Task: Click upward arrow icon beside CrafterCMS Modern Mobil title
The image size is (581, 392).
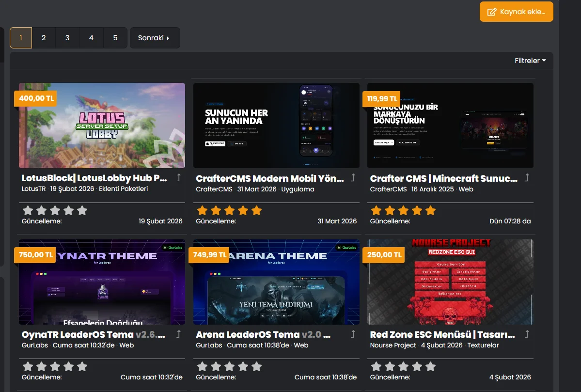Action: pos(353,177)
